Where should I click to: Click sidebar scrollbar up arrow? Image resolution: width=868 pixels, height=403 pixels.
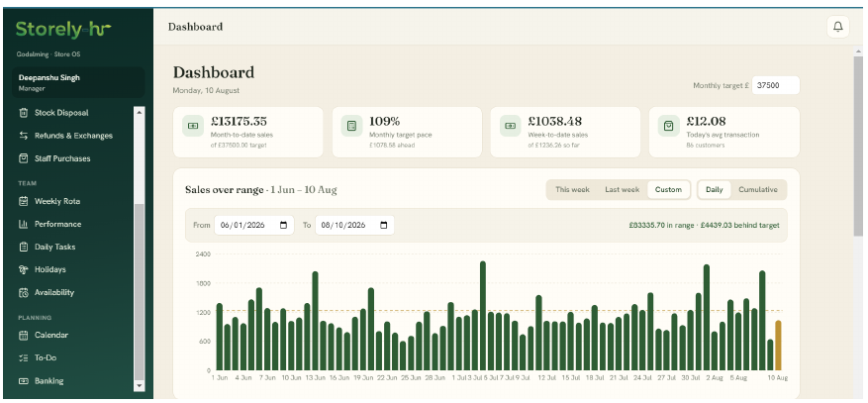tap(139, 112)
